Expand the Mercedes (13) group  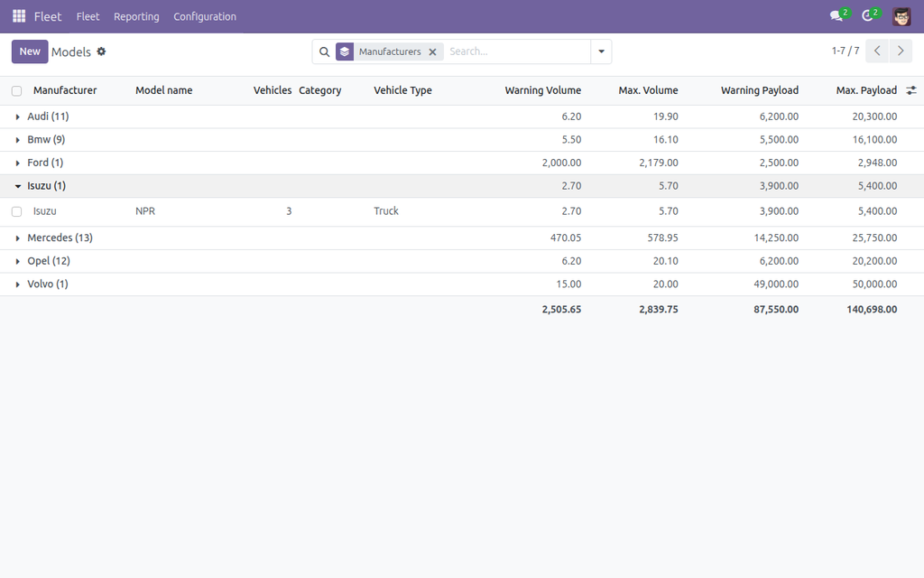(60, 238)
